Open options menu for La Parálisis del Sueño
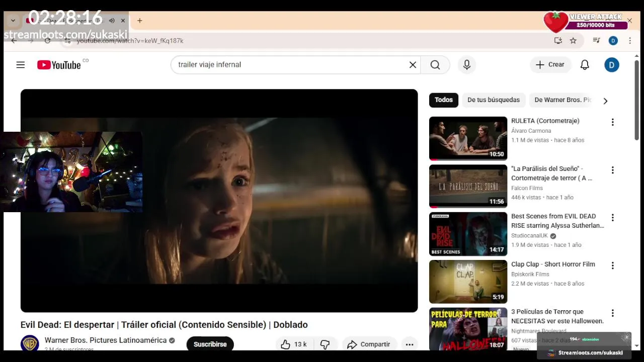The width and height of the screenshot is (644, 362). coord(612,170)
